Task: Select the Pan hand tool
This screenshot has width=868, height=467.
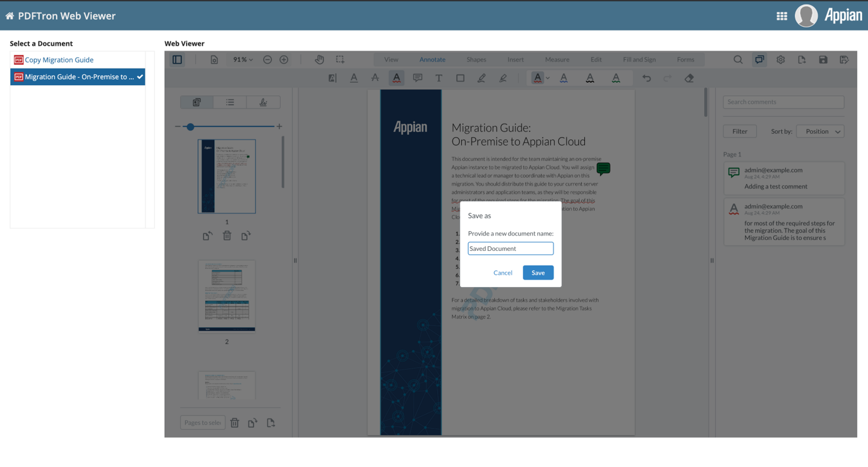Action: point(319,60)
